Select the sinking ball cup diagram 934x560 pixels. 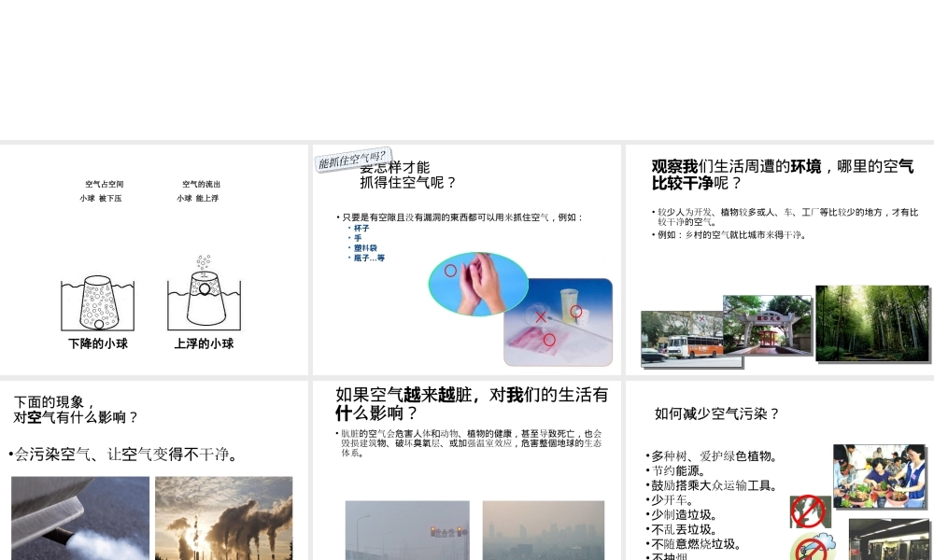point(98,301)
